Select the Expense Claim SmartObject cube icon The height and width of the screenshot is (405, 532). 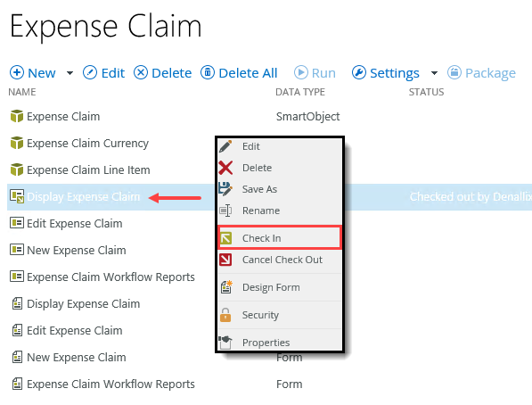coord(17,116)
